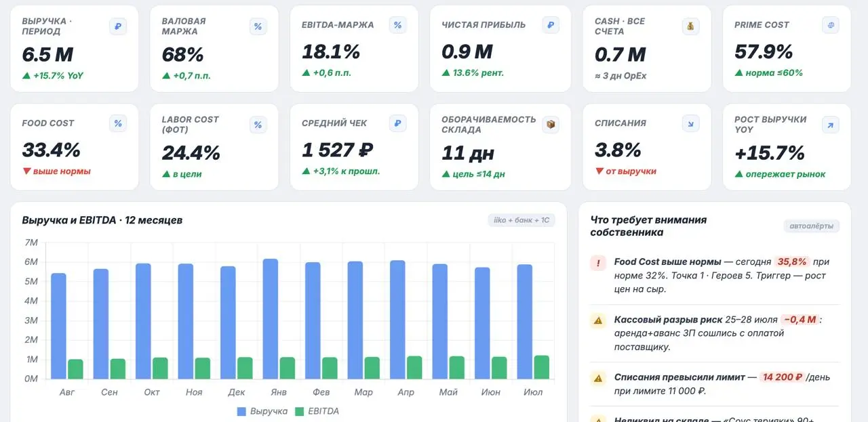Image resolution: width=868 pixels, height=422 pixels.
Task: Click the green EBITDA legend swatch
Action: pyautogui.click(x=300, y=411)
